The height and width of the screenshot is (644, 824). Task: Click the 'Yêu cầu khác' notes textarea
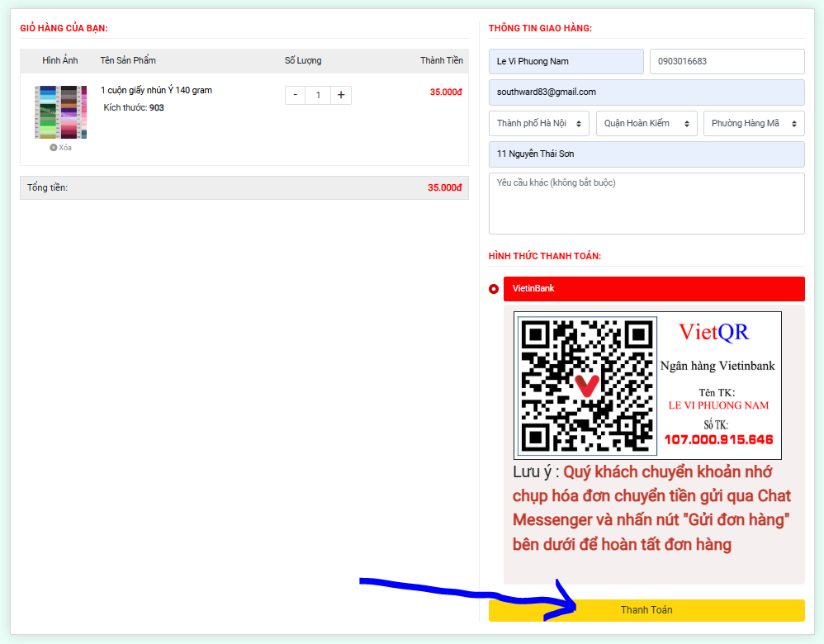tap(646, 203)
